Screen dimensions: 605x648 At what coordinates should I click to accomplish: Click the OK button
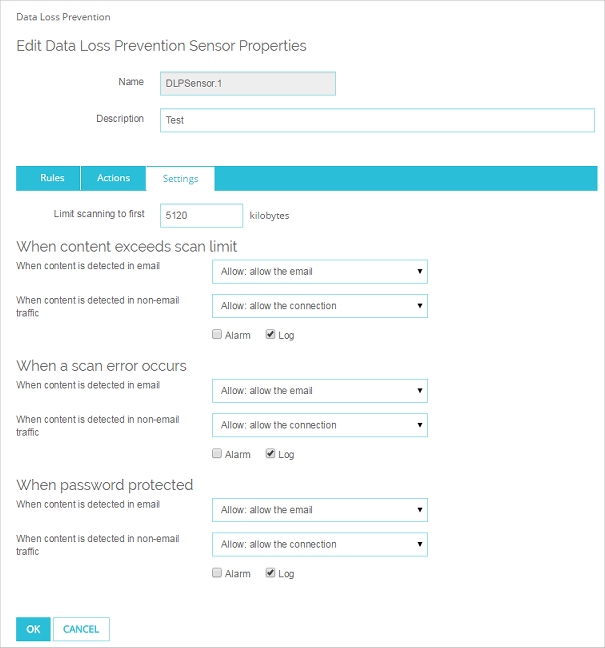(33, 629)
